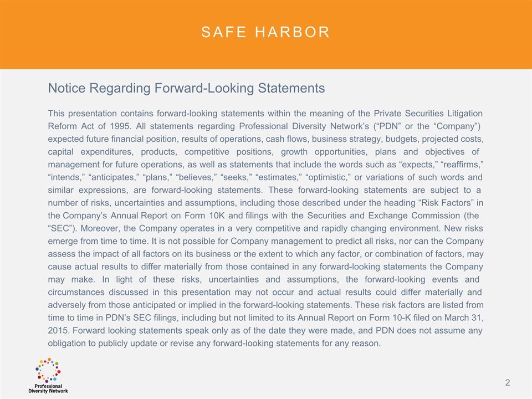Select the "SAFE HARBOR" slide title
532x399 pixels.
click(x=266, y=32)
